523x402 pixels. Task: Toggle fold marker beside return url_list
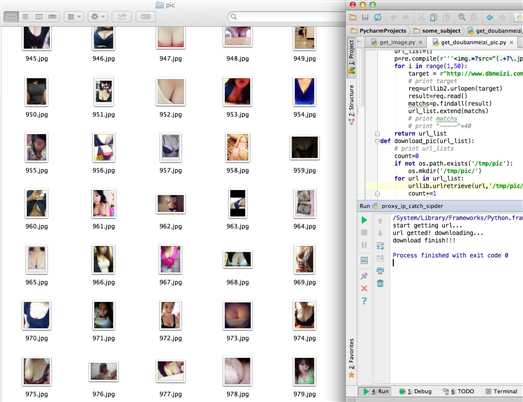(377, 133)
